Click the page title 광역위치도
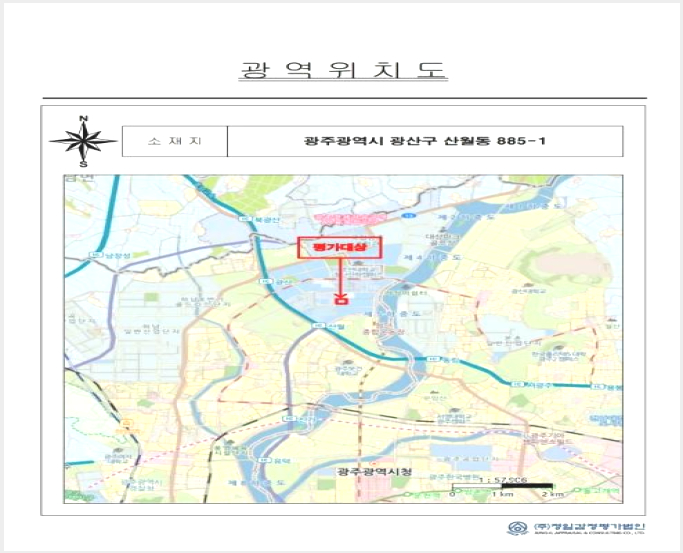 tap(343, 71)
